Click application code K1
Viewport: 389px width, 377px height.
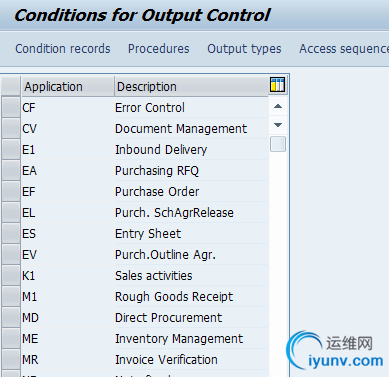pos(29,276)
